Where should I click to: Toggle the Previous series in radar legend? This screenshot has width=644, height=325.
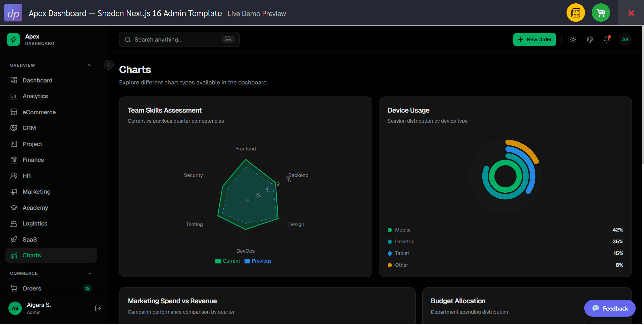pyautogui.click(x=258, y=261)
